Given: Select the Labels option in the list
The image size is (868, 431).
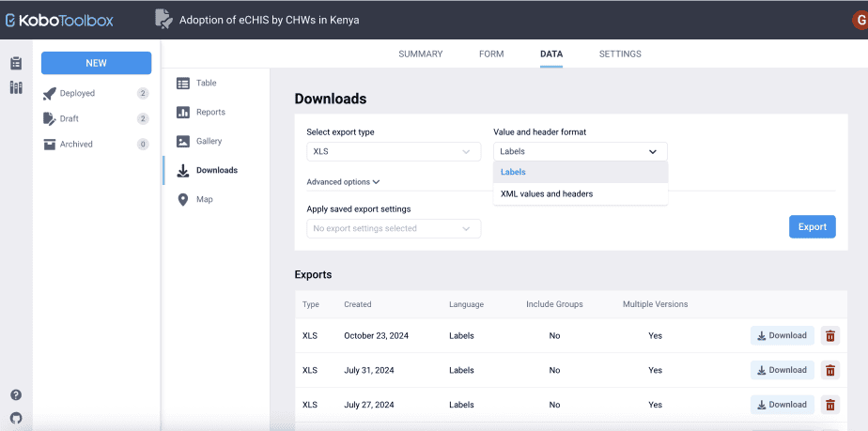Looking at the screenshot, I should coord(514,172).
